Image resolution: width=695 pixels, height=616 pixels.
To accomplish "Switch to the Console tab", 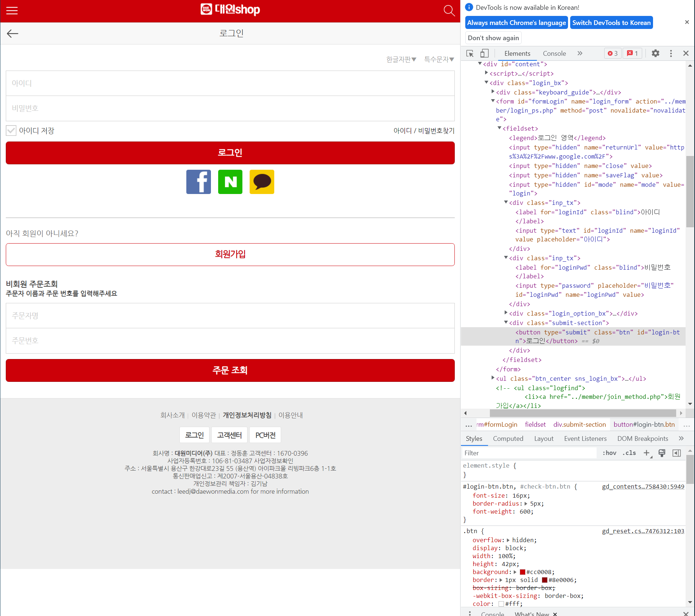I will pyautogui.click(x=554, y=53).
